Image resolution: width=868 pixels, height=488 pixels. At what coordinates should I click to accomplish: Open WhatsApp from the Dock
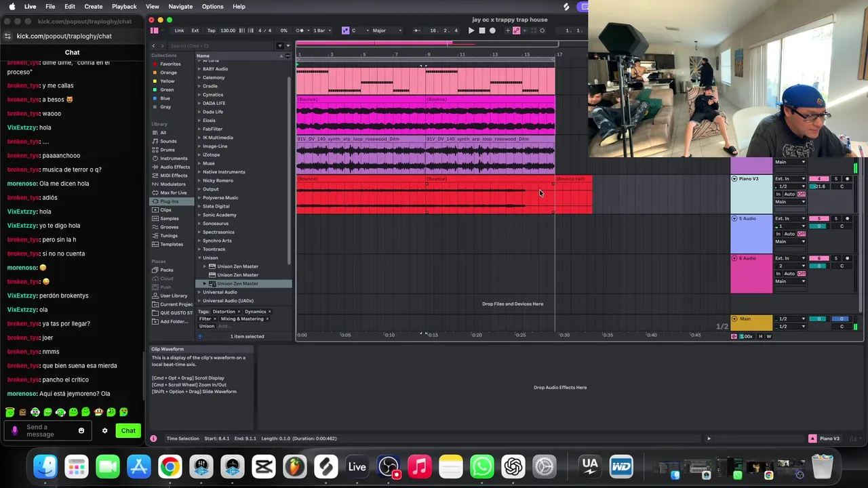tap(482, 466)
